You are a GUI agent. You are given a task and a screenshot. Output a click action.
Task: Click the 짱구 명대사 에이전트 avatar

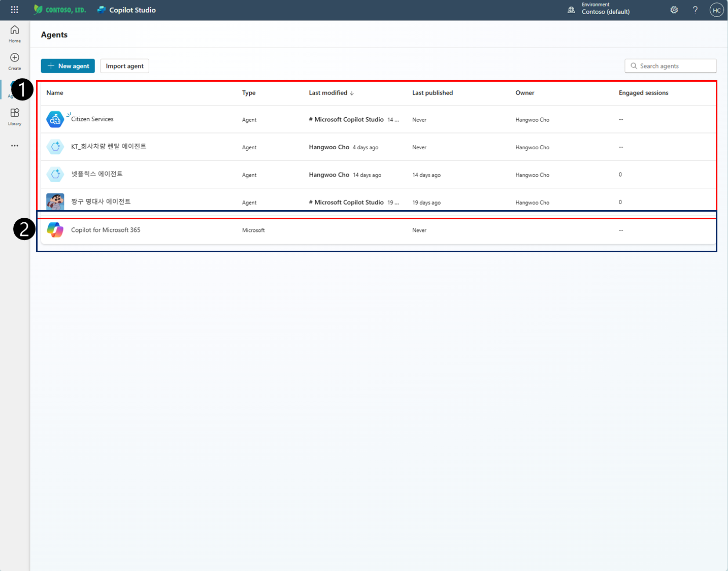pyautogui.click(x=55, y=201)
